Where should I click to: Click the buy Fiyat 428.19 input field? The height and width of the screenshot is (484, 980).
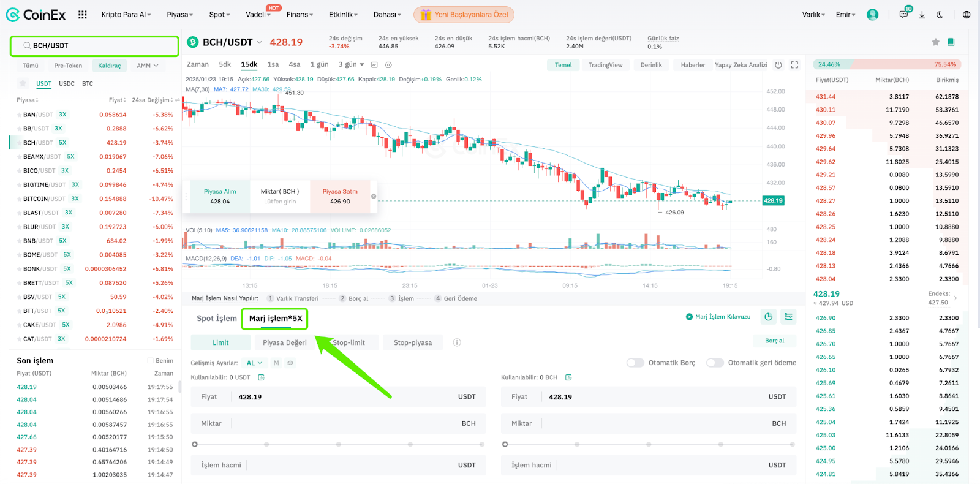coord(338,397)
